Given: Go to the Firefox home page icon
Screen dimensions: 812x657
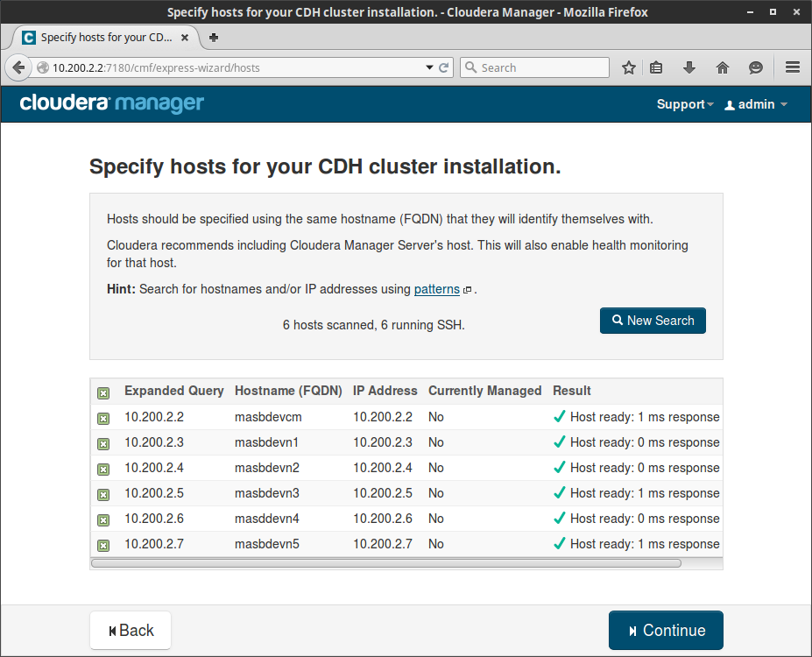Looking at the screenshot, I should tap(723, 67).
